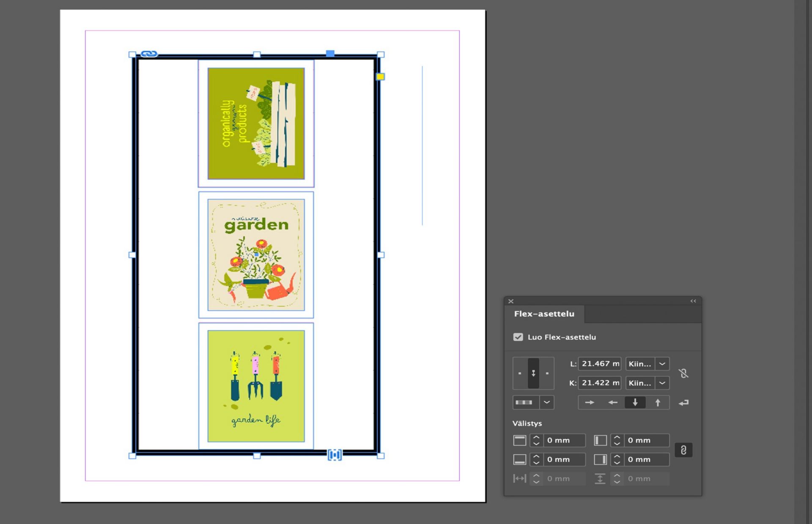The image size is (812, 524).
Task: Increase the top padding stepper value
Action: pyautogui.click(x=536, y=438)
